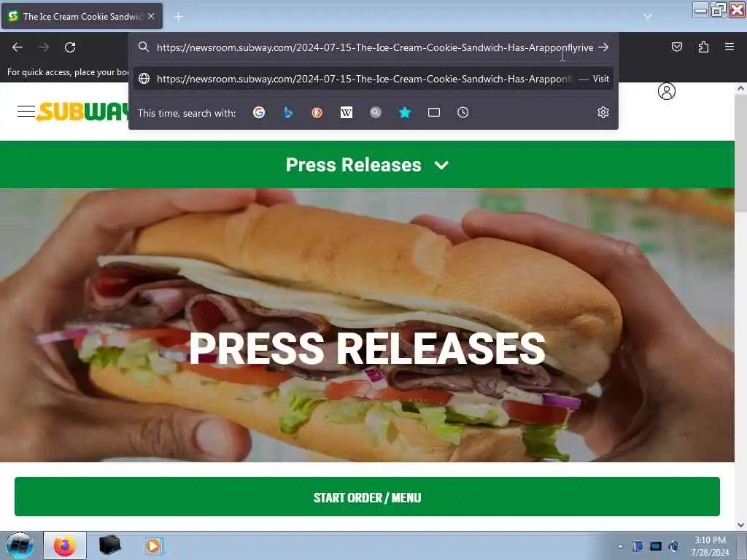Click the Press Releases hero image
747x560 pixels.
pyautogui.click(x=367, y=325)
